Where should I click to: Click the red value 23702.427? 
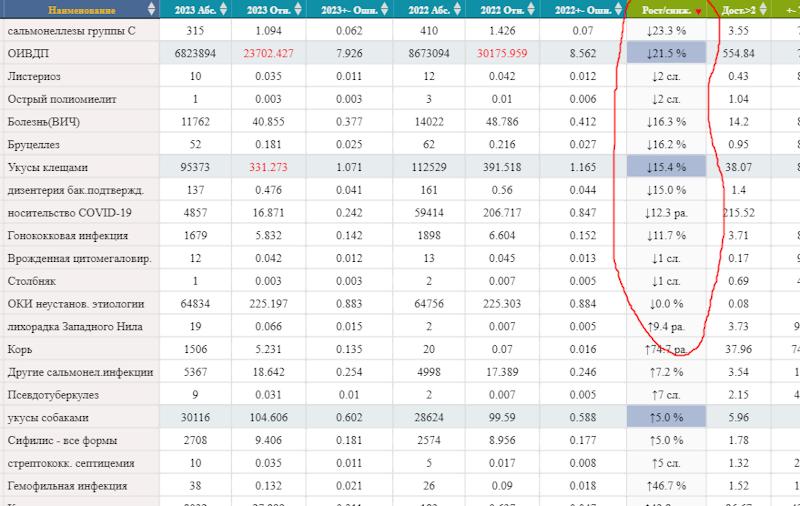(262, 53)
